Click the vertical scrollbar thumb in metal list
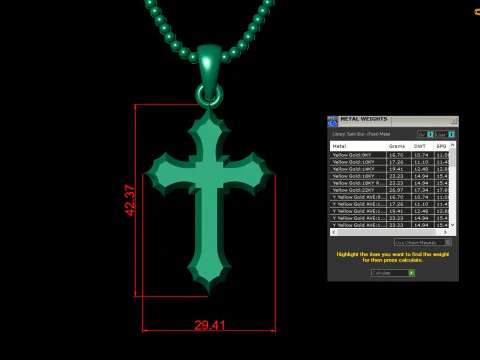Viewport: 480px width, 360px height. (452, 158)
